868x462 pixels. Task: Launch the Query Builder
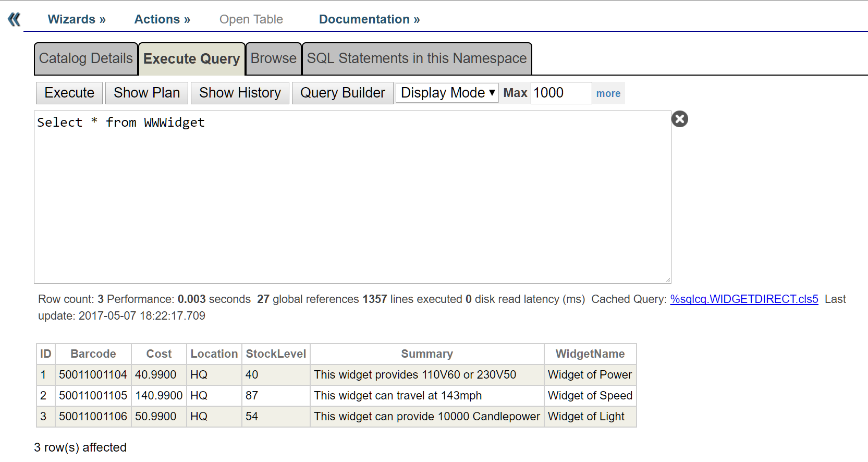(343, 93)
